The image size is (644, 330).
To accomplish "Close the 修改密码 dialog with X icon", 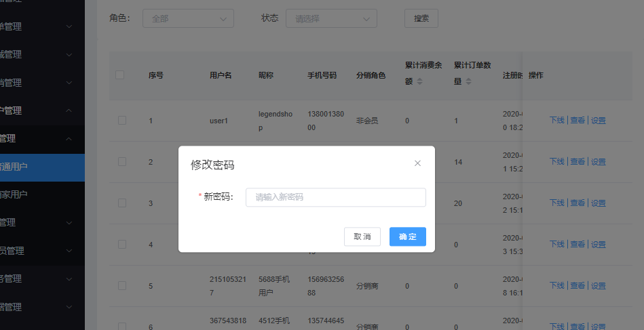I will pos(417,163).
